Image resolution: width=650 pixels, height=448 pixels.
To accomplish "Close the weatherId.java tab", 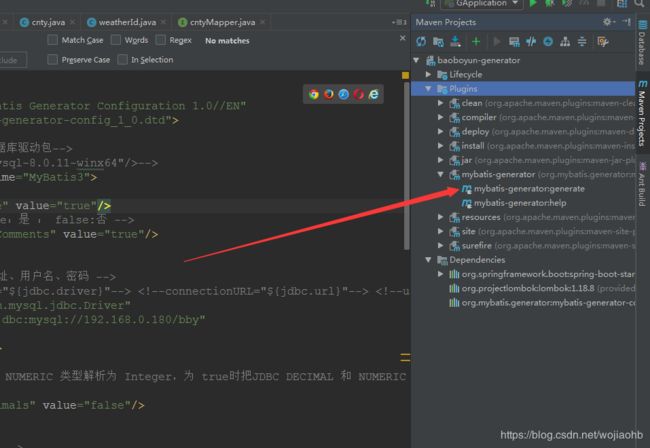I will (x=163, y=22).
